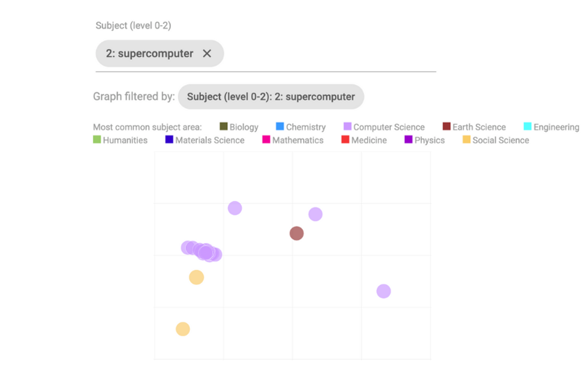
Task: Click the Chemistry legend color swatch
Action: click(x=280, y=126)
